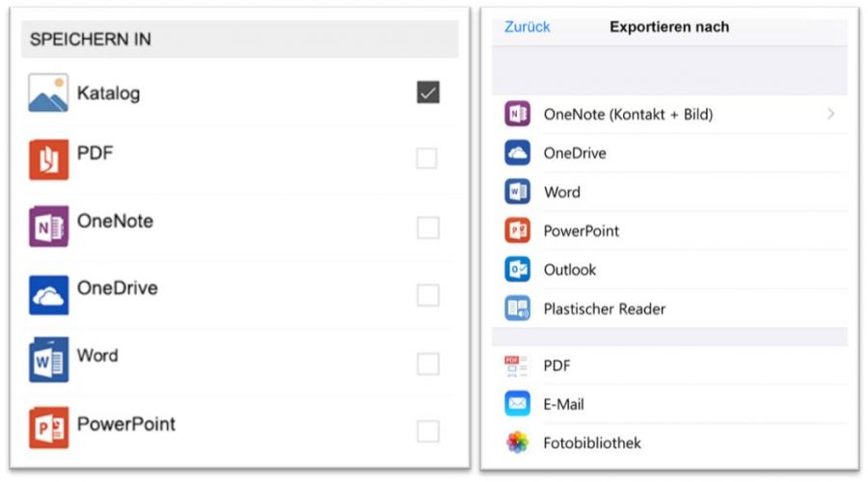
Task: Tap the Speichern in section header
Action: point(240,40)
